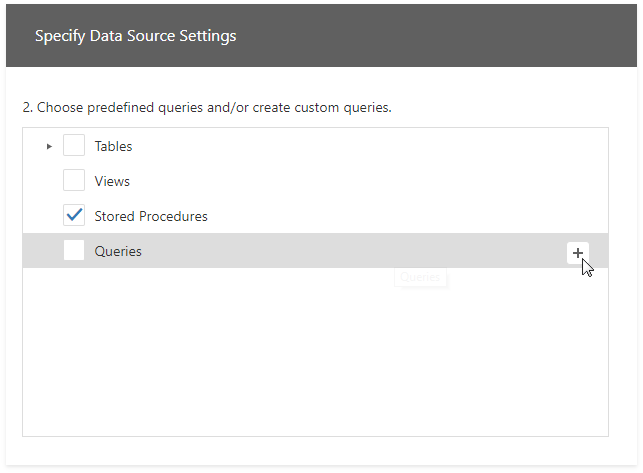Select the Queries label text
Screen dimensions: 643x473
tap(118, 252)
